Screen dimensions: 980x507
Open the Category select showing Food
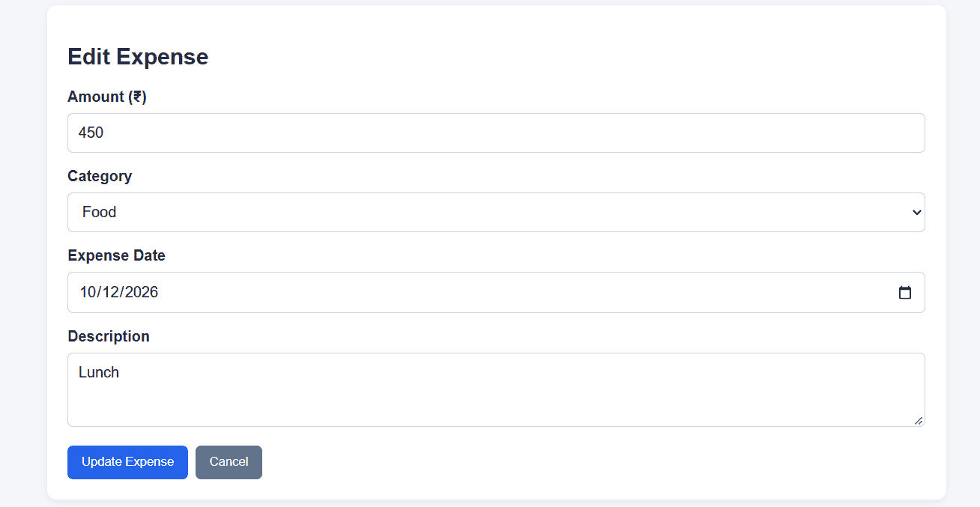[496, 213]
